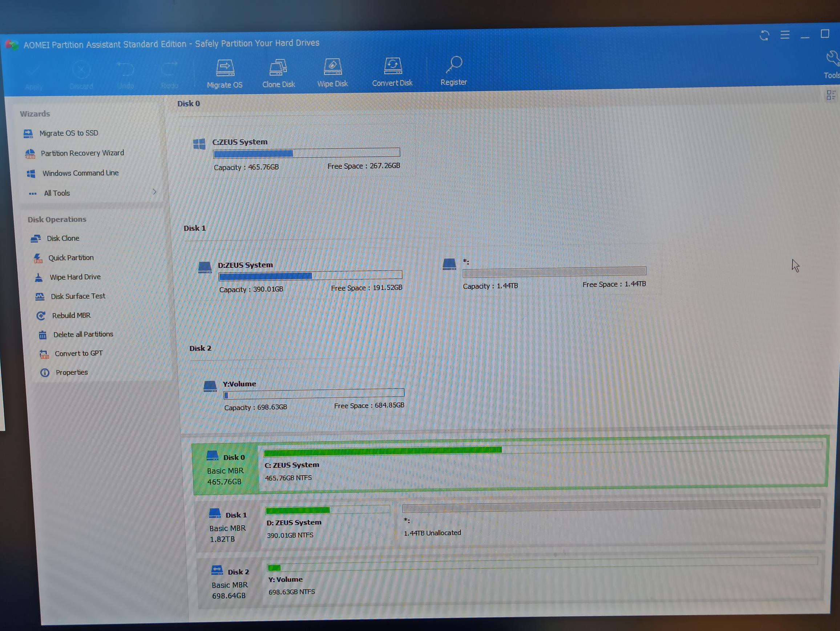Select the C: ZEUS System 465.76GB NTFS bar

[543, 464]
